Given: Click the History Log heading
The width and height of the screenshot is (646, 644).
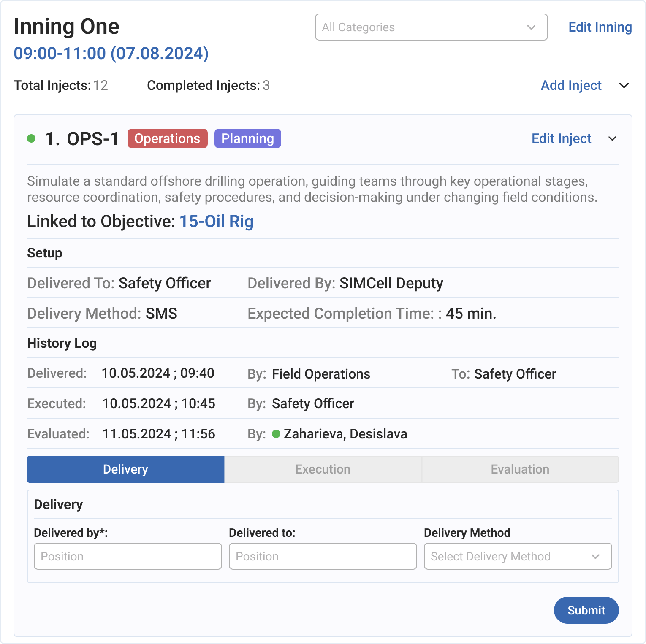Looking at the screenshot, I should (62, 344).
